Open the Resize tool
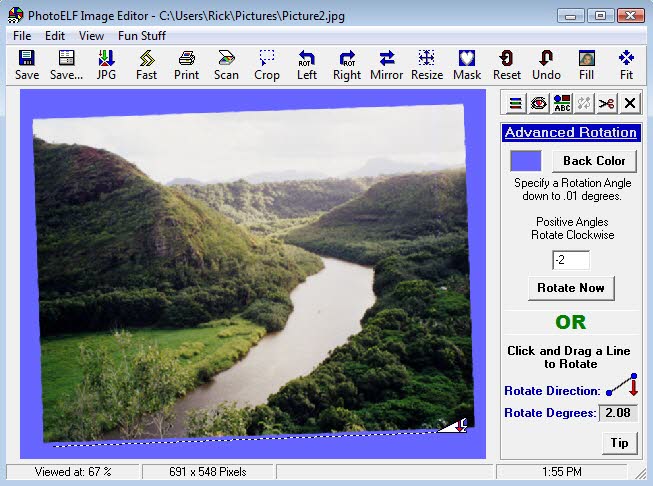Image resolution: width=653 pixels, height=486 pixels. tap(426, 65)
